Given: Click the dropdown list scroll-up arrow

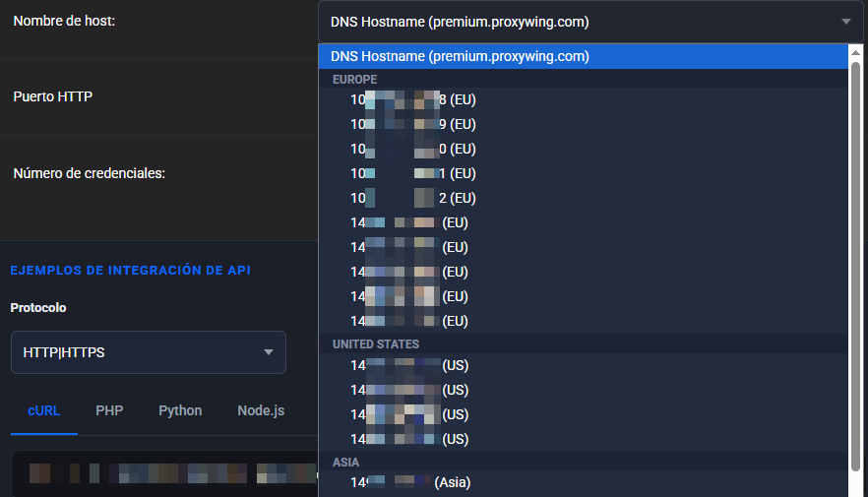Looking at the screenshot, I should pos(855,52).
